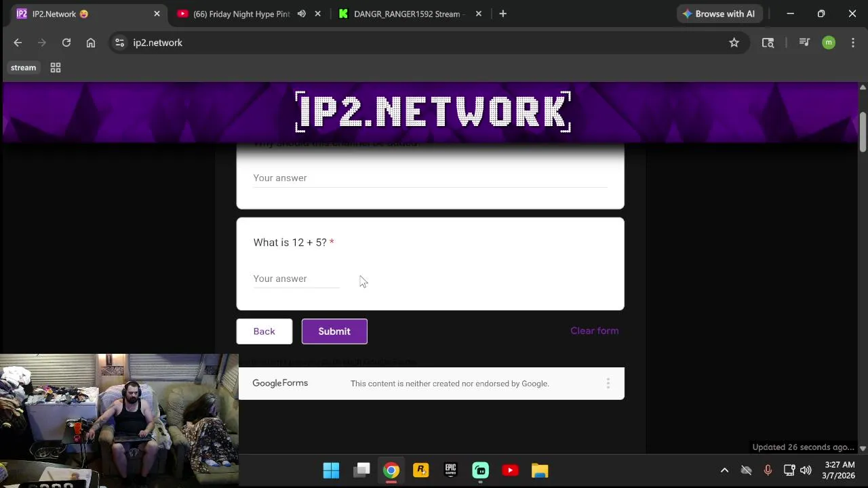The image size is (868, 488).
Task: Open the side panel icon in toolbar
Action: coord(768,43)
